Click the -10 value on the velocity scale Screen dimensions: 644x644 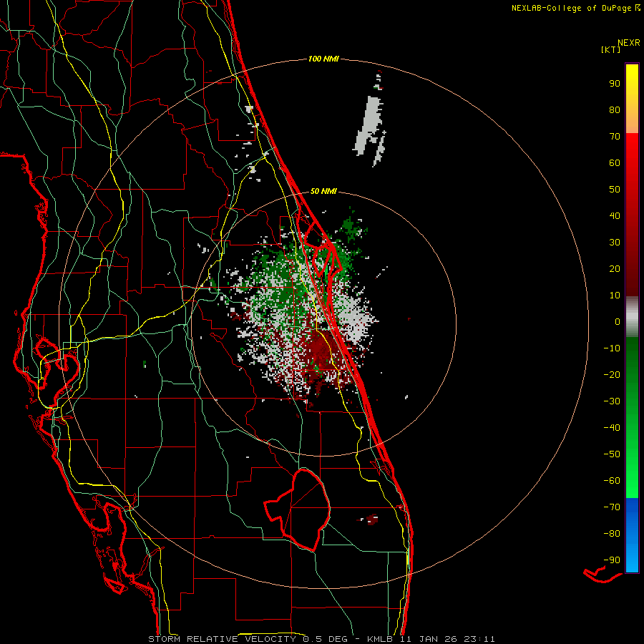(x=612, y=348)
